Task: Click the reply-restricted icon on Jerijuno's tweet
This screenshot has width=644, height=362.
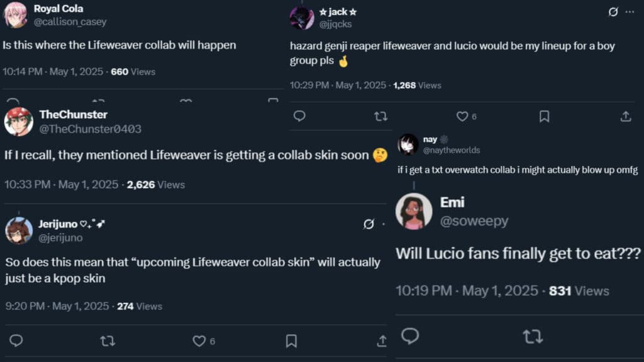Action: coord(371,223)
